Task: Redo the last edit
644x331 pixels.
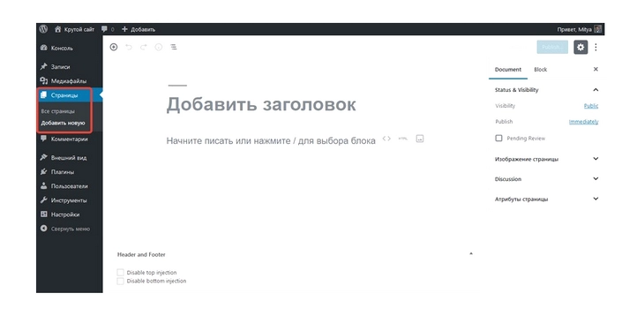Action: [143, 48]
